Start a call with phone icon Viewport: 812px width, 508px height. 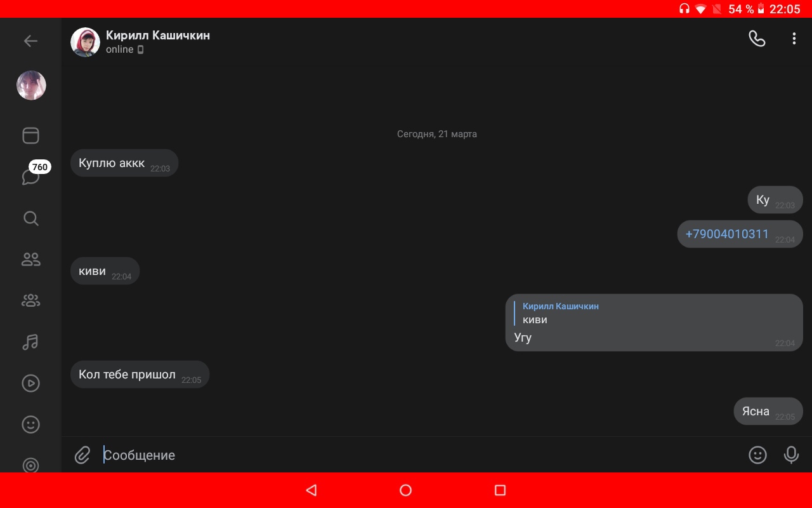point(757,39)
